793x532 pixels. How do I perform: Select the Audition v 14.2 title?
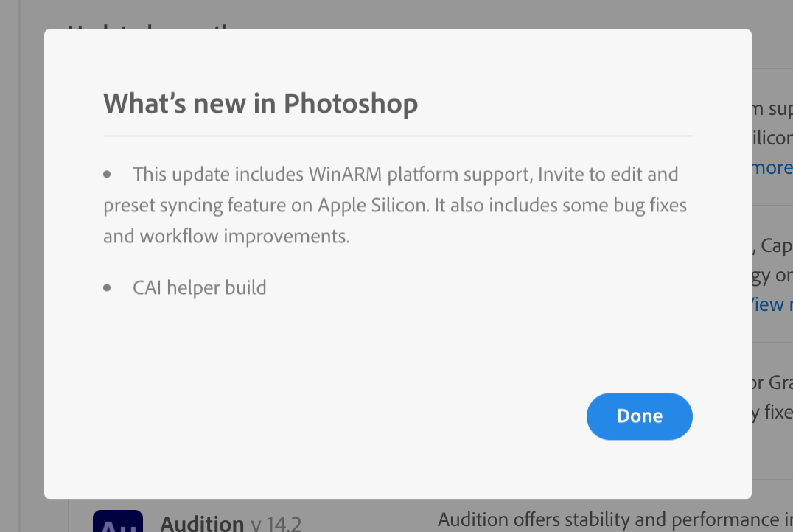click(x=202, y=524)
